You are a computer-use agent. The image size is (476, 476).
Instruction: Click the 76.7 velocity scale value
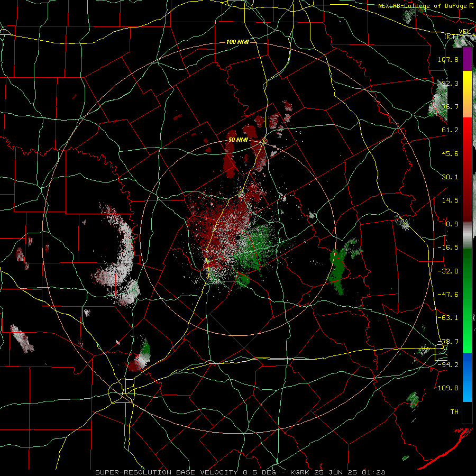point(450,106)
